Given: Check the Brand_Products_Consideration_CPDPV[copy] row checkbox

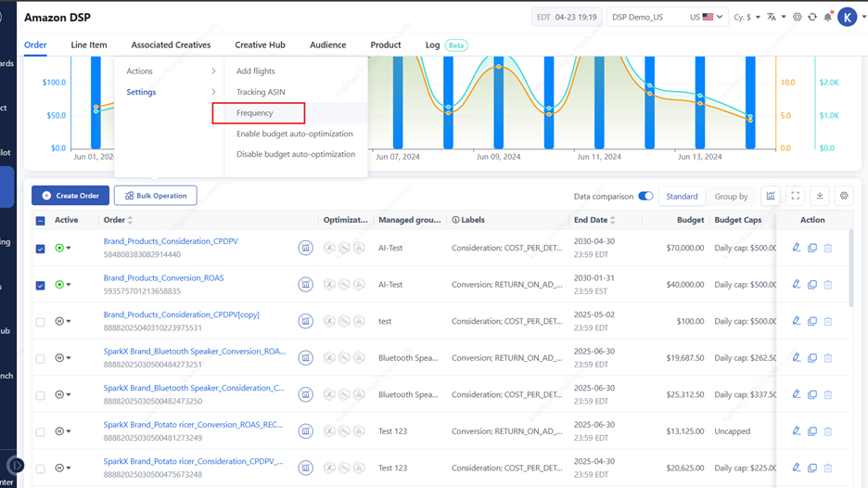Looking at the screenshot, I should (40, 322).
